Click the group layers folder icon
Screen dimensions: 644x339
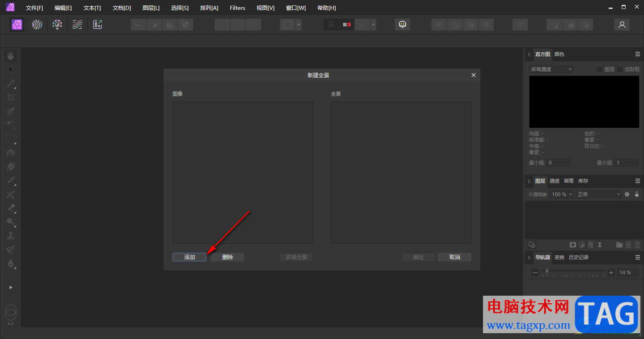point(619,245)
